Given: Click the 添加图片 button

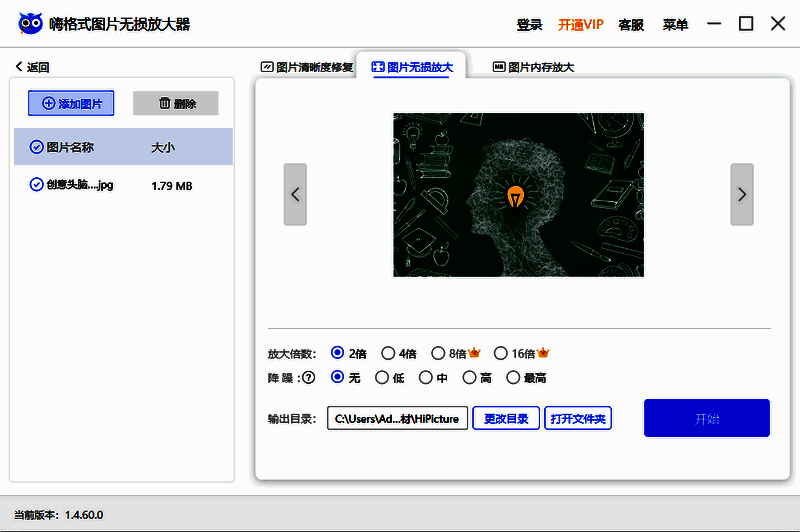Looking at the screenshot, I should [71, 104].
